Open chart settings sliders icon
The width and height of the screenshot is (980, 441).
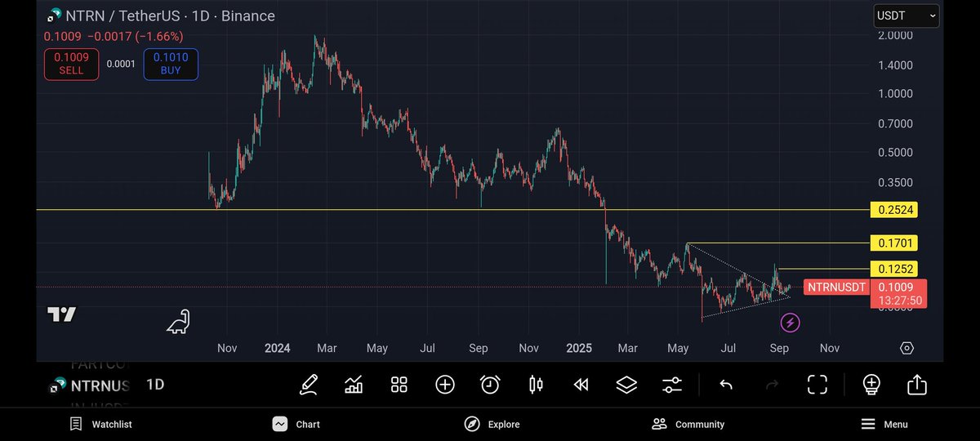[672, 384]
